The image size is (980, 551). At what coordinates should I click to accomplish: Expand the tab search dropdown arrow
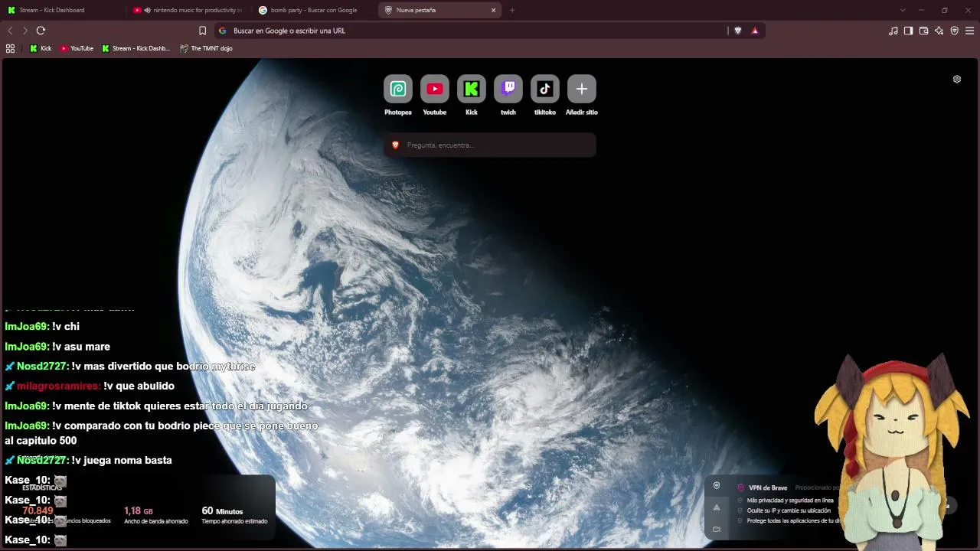pos(903,10)
